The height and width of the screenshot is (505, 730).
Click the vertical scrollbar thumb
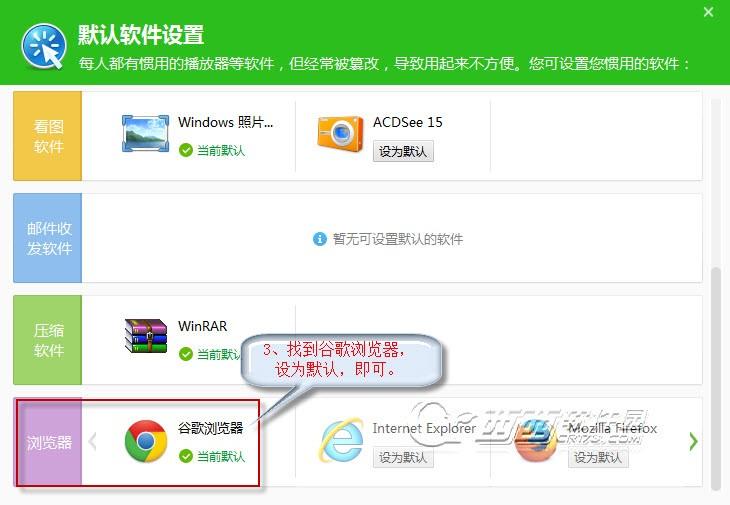(716, 378)
